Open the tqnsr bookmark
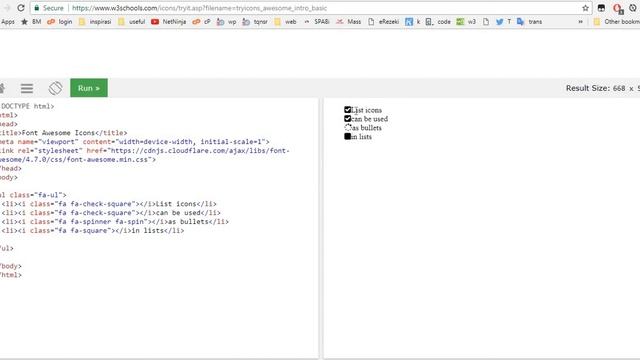The image size is (640, 360). click(255, 22)
